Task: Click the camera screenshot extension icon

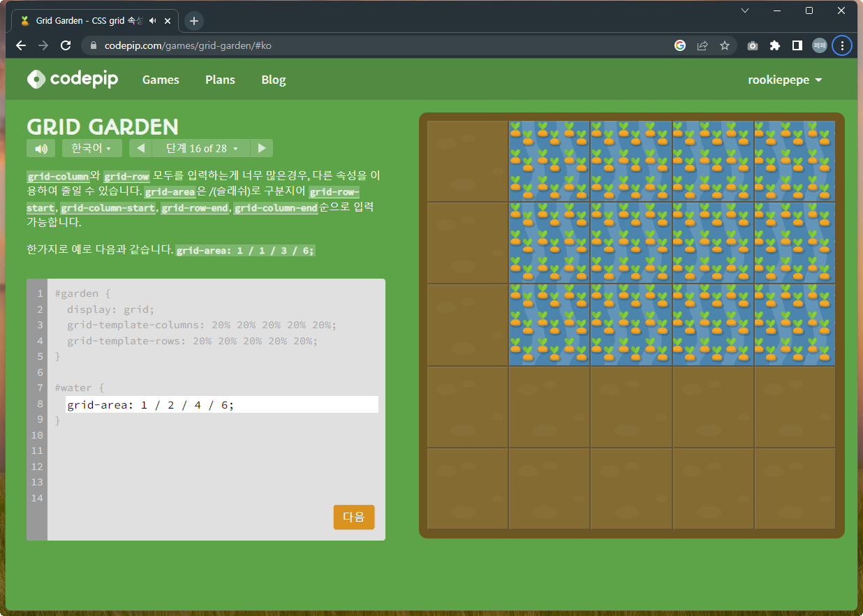Action: (x=753, y=45)
